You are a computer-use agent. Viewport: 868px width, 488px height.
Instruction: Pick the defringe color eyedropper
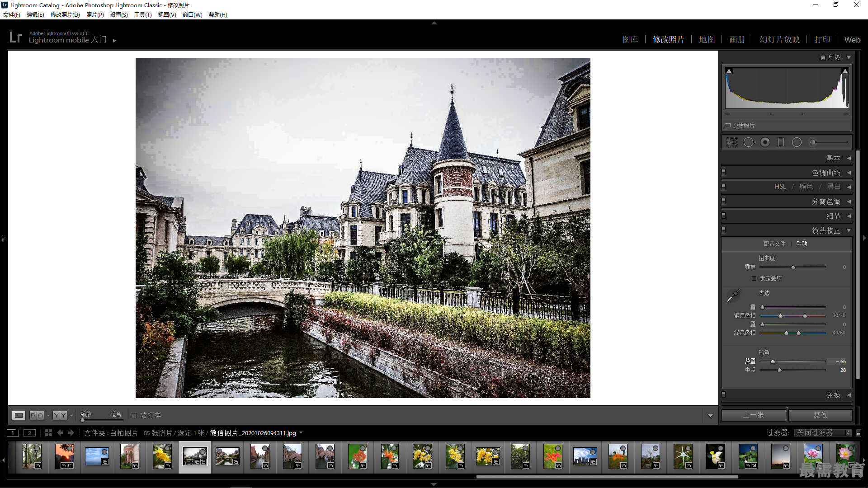point(733,296)
